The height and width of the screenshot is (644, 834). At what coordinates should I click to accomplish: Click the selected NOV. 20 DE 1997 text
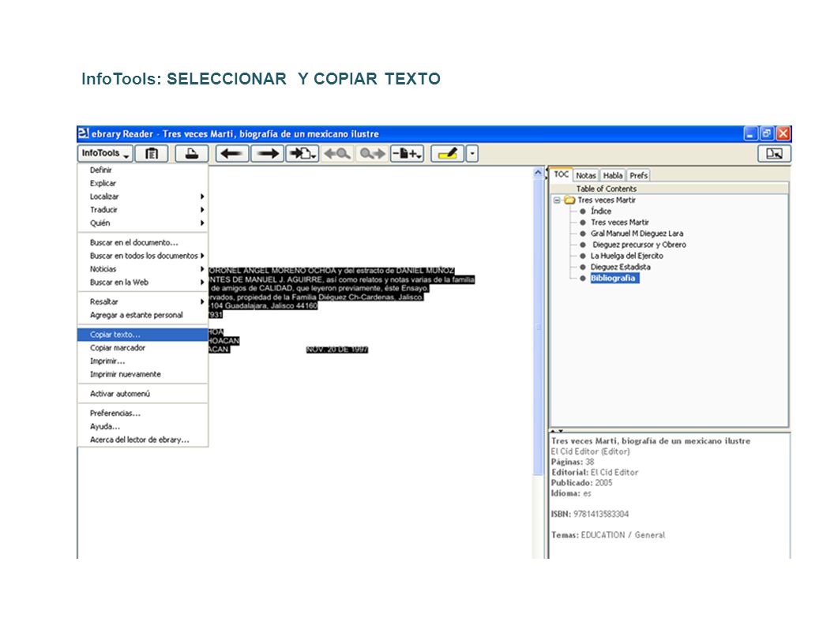point(337,350)
